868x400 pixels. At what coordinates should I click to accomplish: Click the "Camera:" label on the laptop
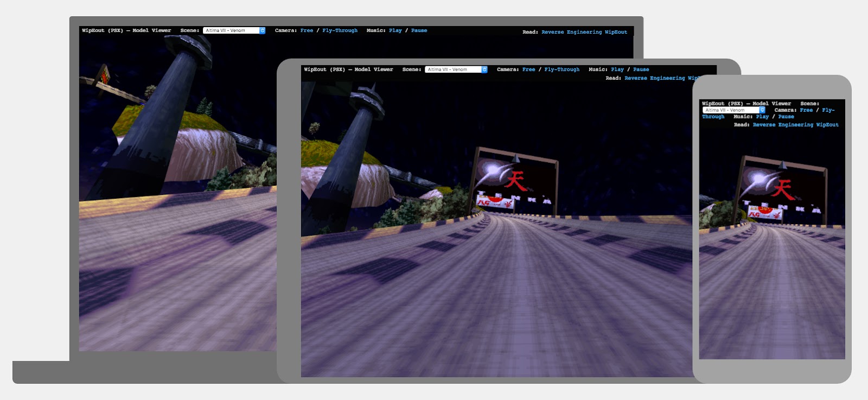tap(286, 30)
